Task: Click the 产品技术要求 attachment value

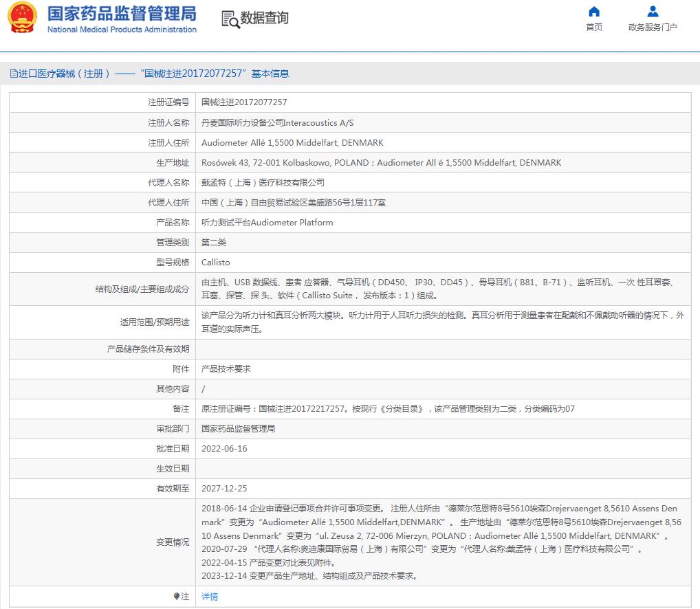Action: coord(226,369)
